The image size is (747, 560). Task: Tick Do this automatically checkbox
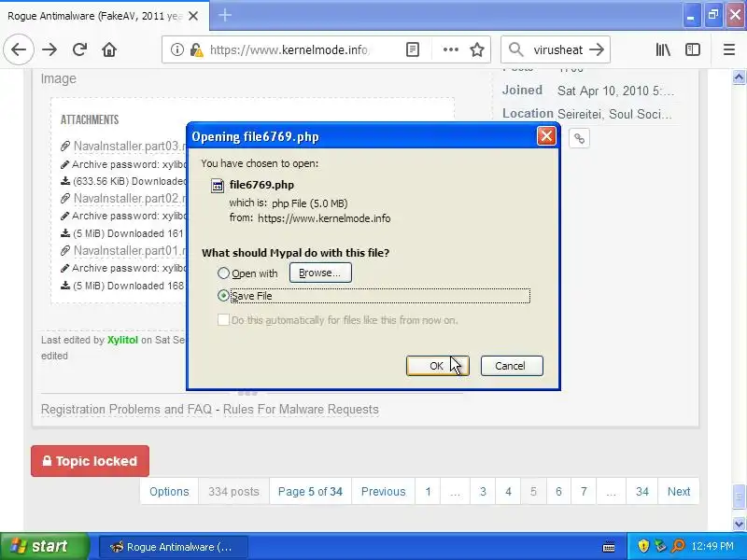tap(223, 320)
